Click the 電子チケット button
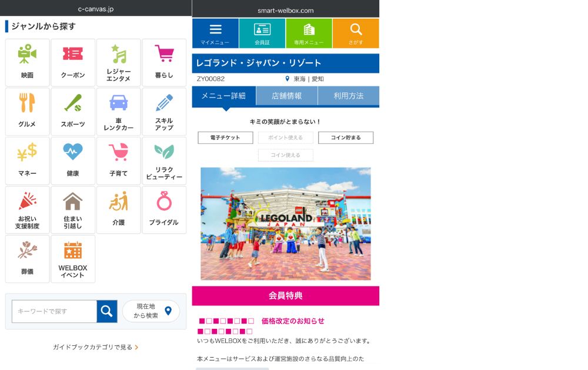Image resolution: width=588 pixels, height=370 pixels. pyautogui.click(x=225, y=137)
